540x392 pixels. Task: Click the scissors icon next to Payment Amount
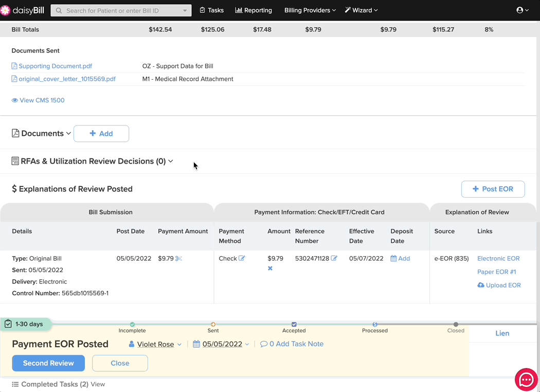(x=178, y=258)
